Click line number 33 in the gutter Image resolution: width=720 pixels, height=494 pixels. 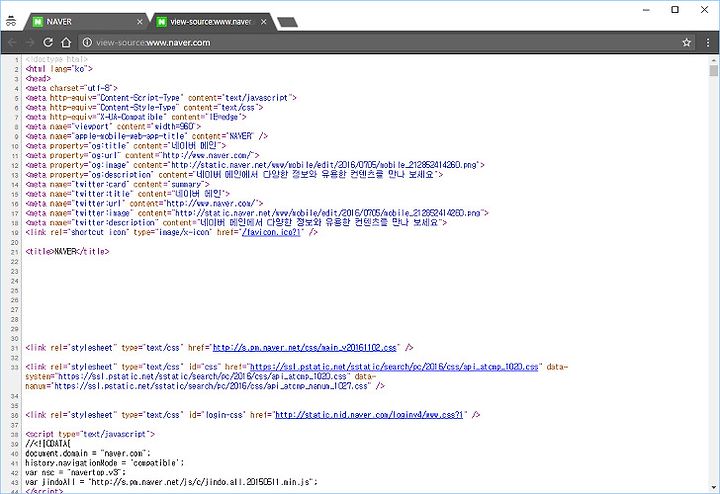point(15,367)
